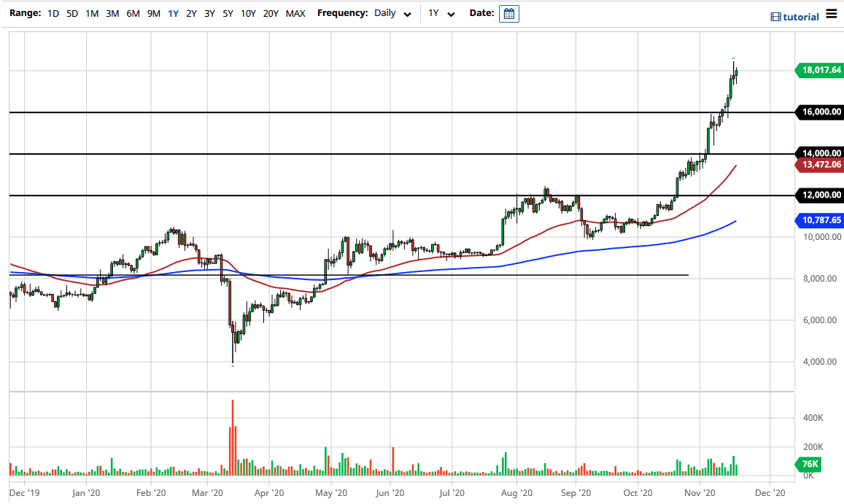Switch to the MAX range
844x504 pixels.
point(295,13)
